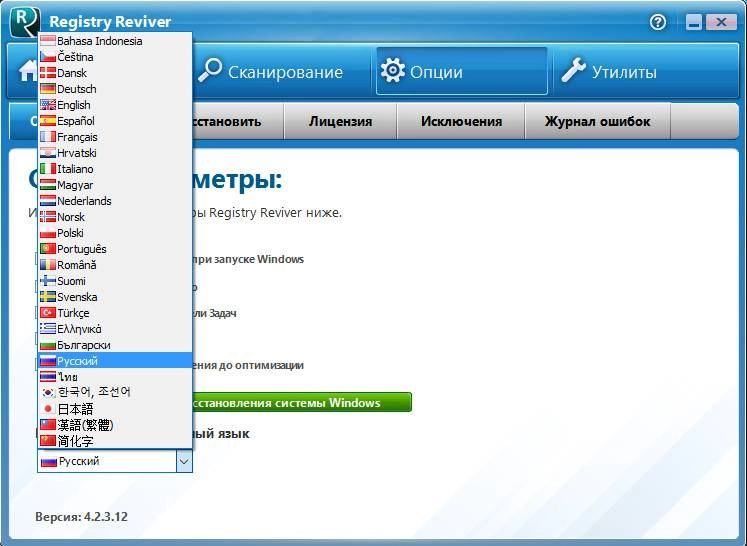Viewport: 747px width, 546px height.
Task: Click the Polish flag icon
Action: coord(48,233)
